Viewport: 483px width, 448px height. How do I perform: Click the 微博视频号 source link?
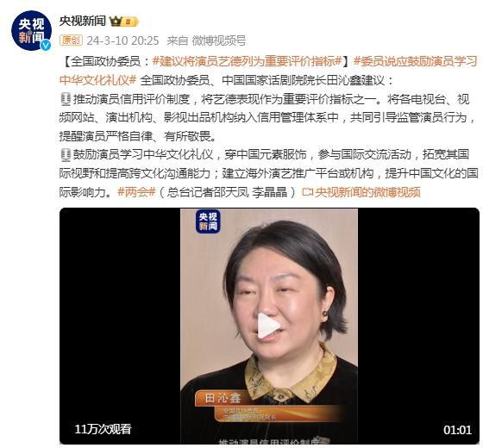(219, 40)
